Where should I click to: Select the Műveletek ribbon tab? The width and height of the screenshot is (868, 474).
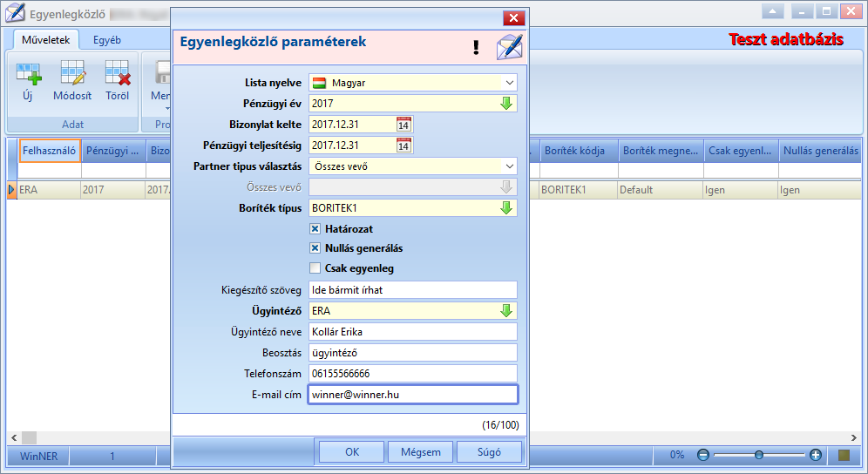(x=46, y=40)
